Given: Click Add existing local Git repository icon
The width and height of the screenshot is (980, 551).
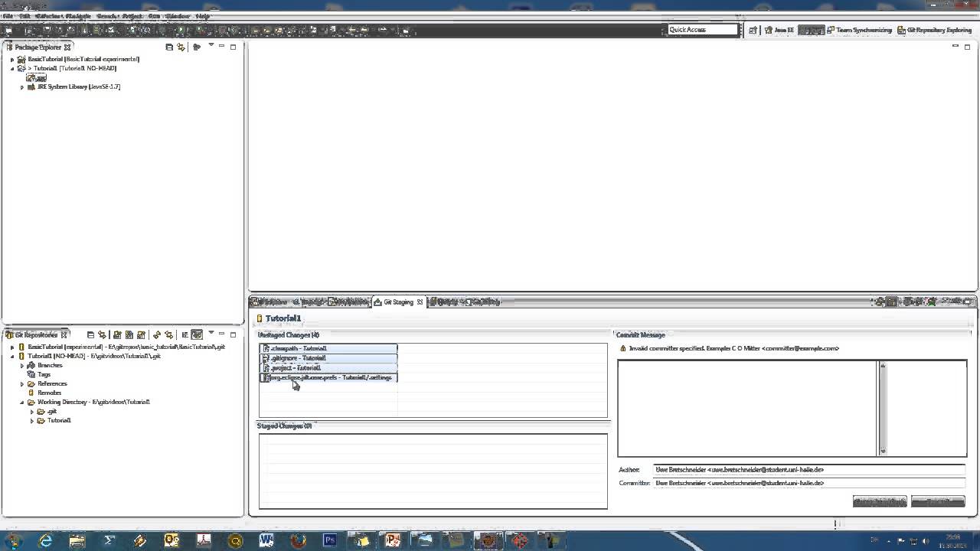Looking at the screenshot, I should (117, 334).
